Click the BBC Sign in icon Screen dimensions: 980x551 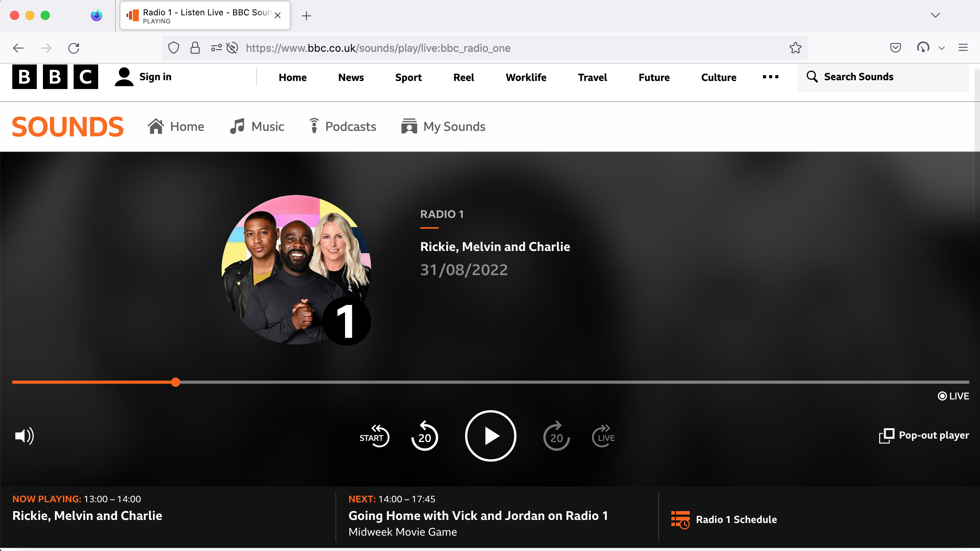click(124, 77)
